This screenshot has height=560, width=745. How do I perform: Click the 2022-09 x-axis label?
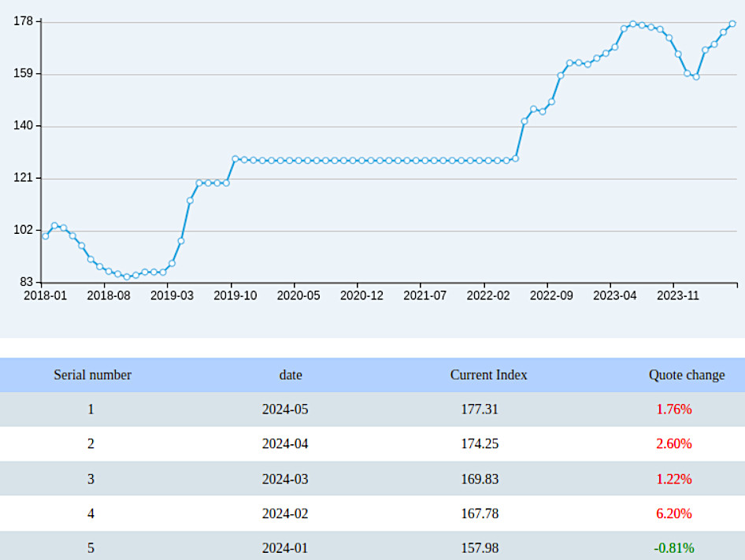point(551,296)
